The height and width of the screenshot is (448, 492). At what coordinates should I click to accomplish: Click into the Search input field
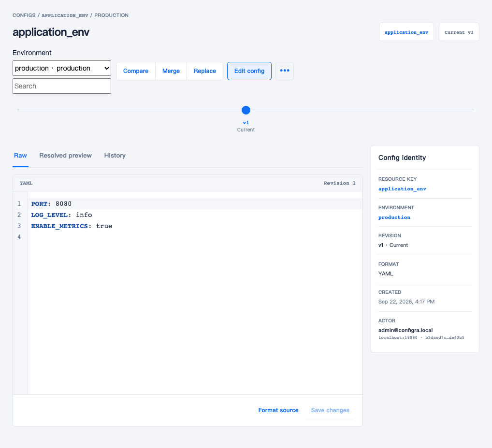[x=62, y=86]
